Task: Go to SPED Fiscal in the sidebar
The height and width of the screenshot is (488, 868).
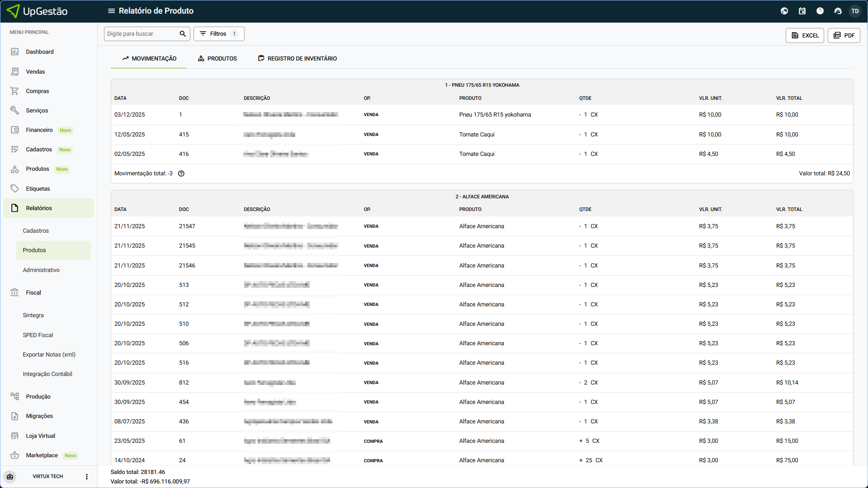Action: (x=38, y=335)
